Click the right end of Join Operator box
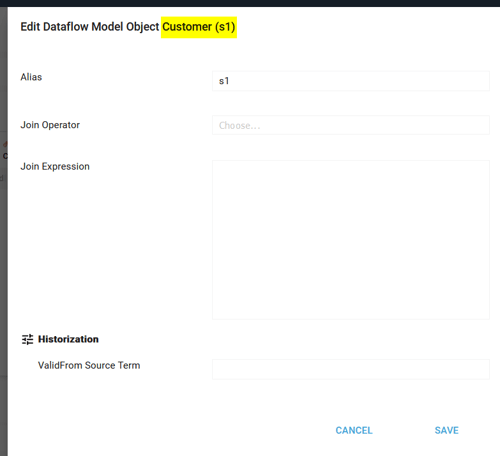Image resolution: width=500 pixels, height=456 pixels. [x=480, y=125]
